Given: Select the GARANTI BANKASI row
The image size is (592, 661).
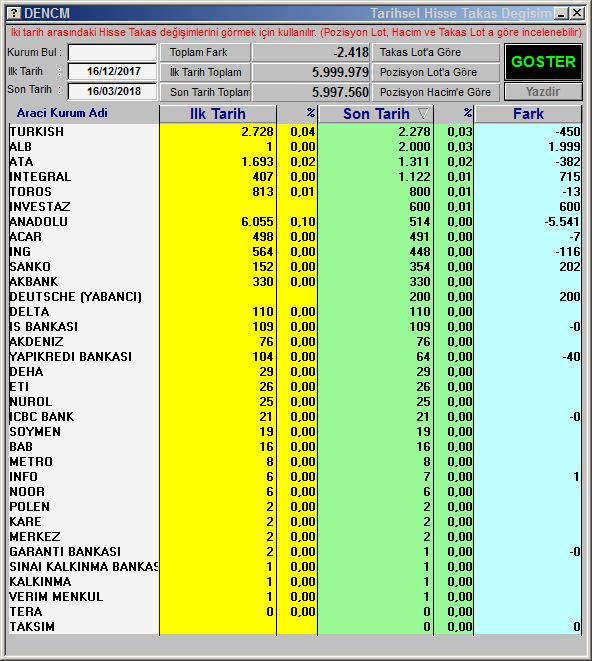Looking at the screenshot, I should 295,552.
